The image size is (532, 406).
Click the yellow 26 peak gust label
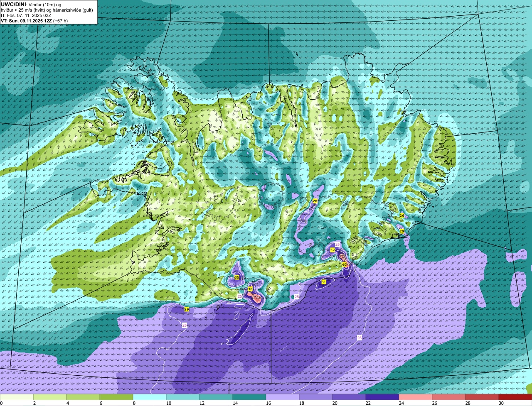(401, 215)
